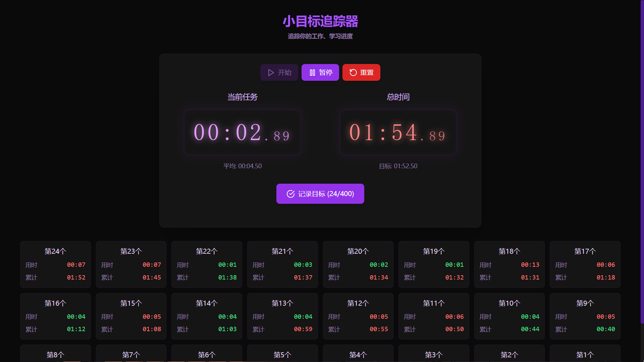The height and width of the screenshot is (362, 644).
Task: Select the 第16个 card heading
Action: point(55,303)
